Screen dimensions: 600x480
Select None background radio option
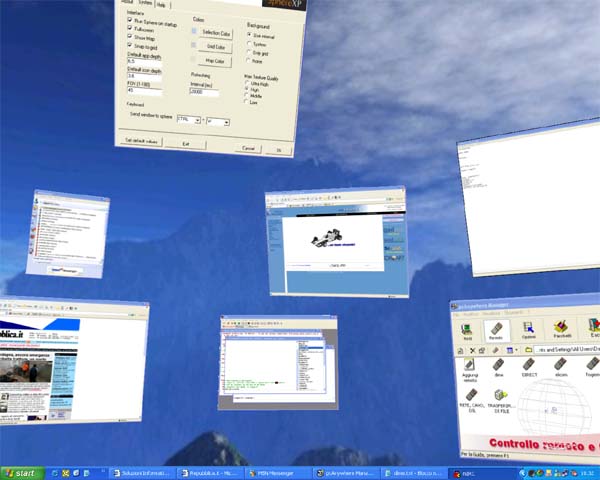coord(248,60)
